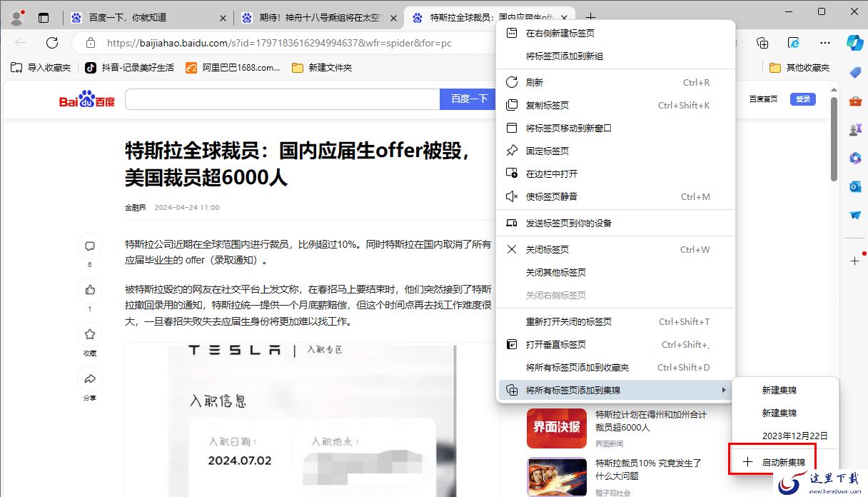Image resolution: width=868 pixels, height=497 pixels.
Task: Click the 登录 login button
Action: pos(803,99)
